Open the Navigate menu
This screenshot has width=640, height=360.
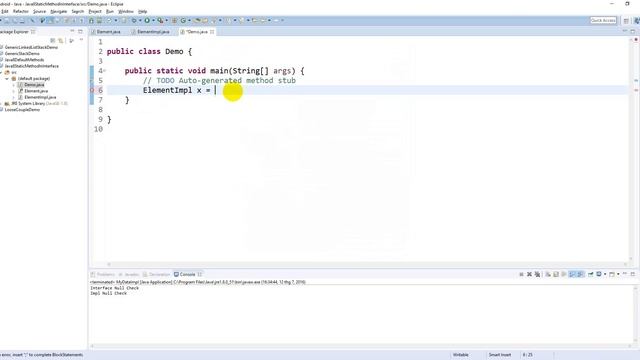point(58,11)
